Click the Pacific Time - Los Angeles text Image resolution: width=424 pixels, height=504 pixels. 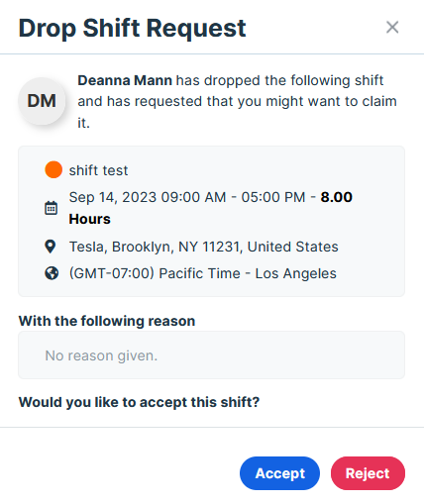[203, 273]
